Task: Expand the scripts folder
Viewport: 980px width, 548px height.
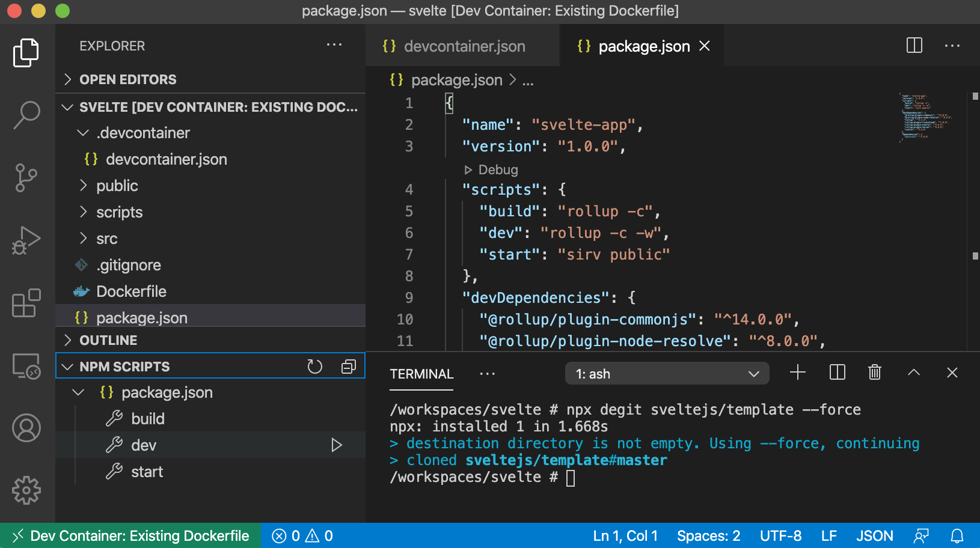Action: 210,212
